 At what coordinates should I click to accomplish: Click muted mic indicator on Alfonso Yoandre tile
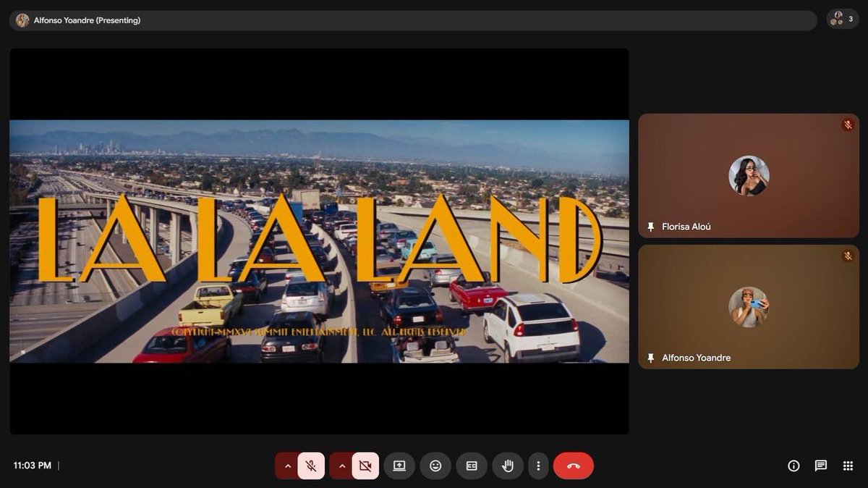pos(848,256)
